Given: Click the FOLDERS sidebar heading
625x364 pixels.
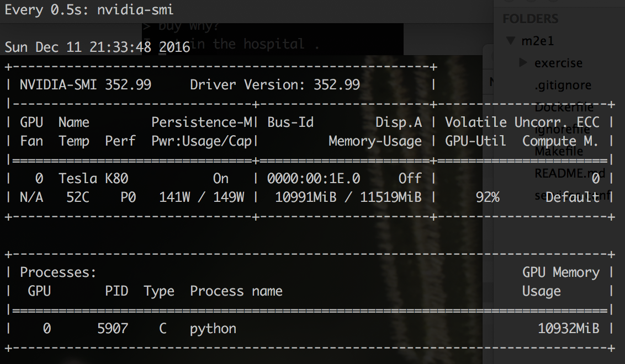Looking at the screenshot, I should pyautogui.click(x=530, y=19).
